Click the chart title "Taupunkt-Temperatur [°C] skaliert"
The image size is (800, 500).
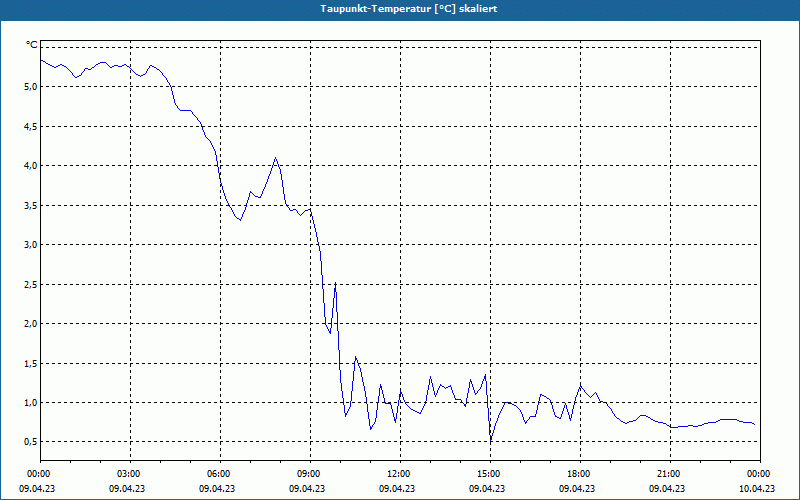tap(409, 9)
